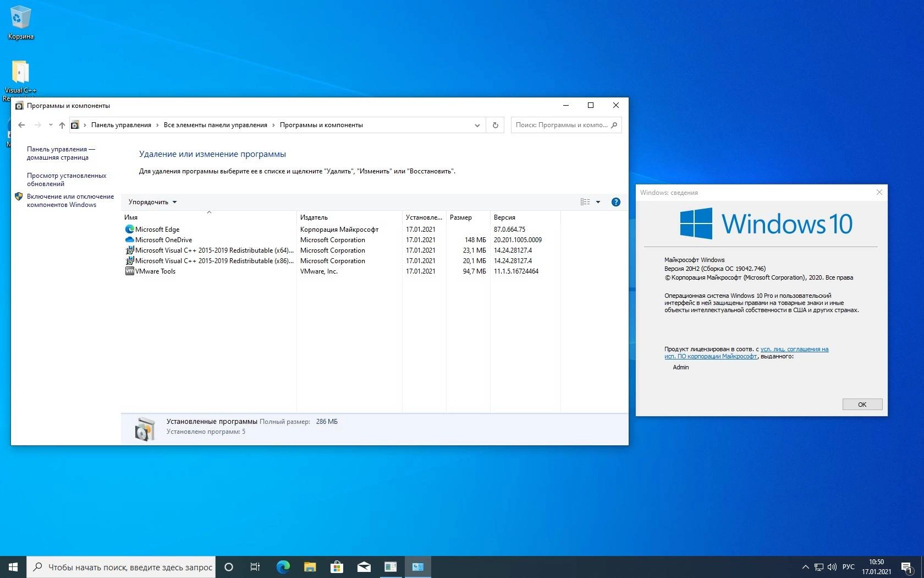Close the Windows: сведения dialog
924x578 pixels.
(x=879, y=192)
